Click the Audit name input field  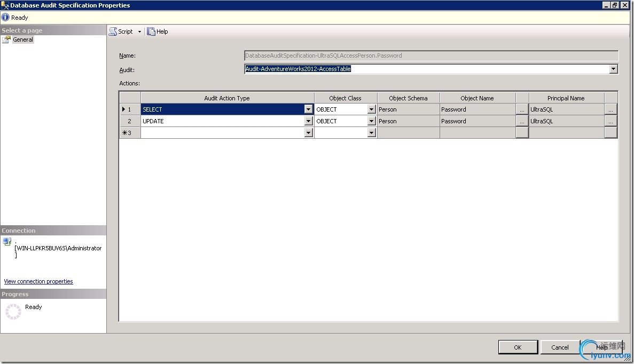(x=427, y=69)
